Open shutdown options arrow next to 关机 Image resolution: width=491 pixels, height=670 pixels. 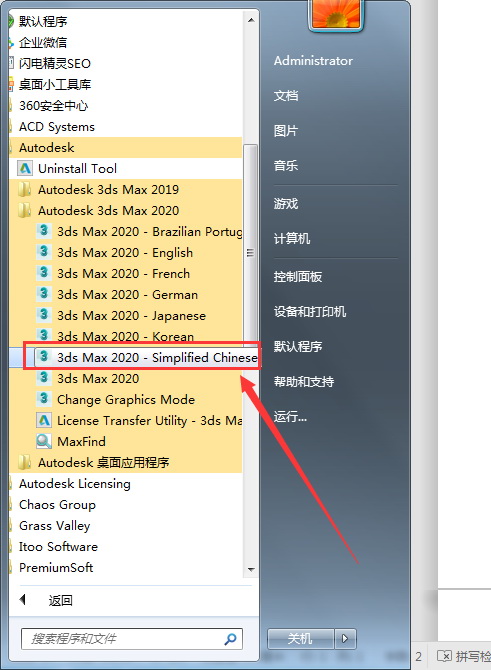coord(345,639)
